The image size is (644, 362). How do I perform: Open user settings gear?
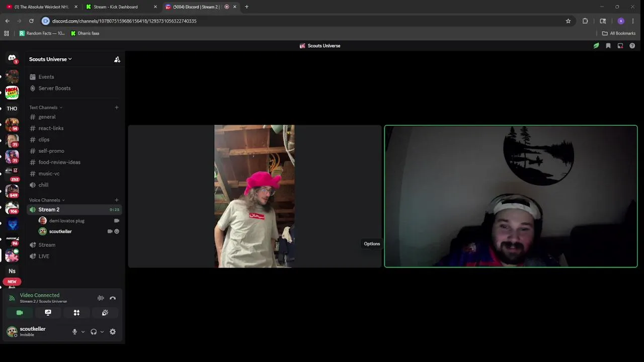(113, 332)
